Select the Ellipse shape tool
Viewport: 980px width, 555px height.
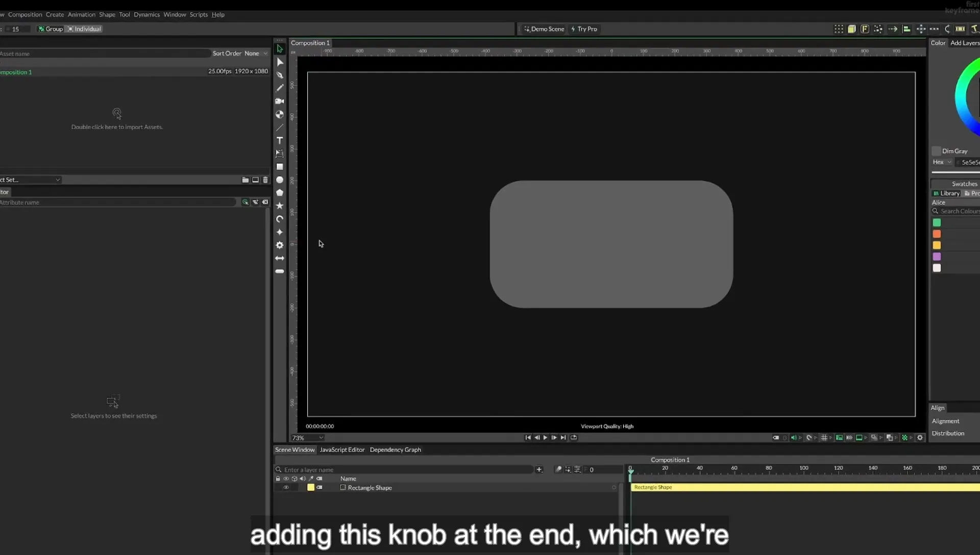click(280, 180)
